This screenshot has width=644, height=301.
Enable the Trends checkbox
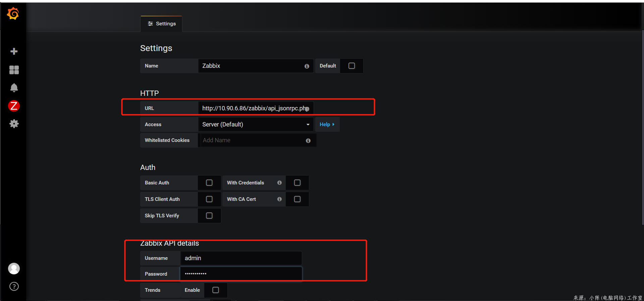216,290
